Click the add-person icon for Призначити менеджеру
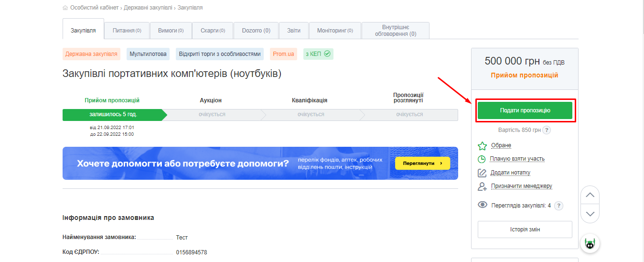Screen dimensions: 644x262 pos(482,186)
